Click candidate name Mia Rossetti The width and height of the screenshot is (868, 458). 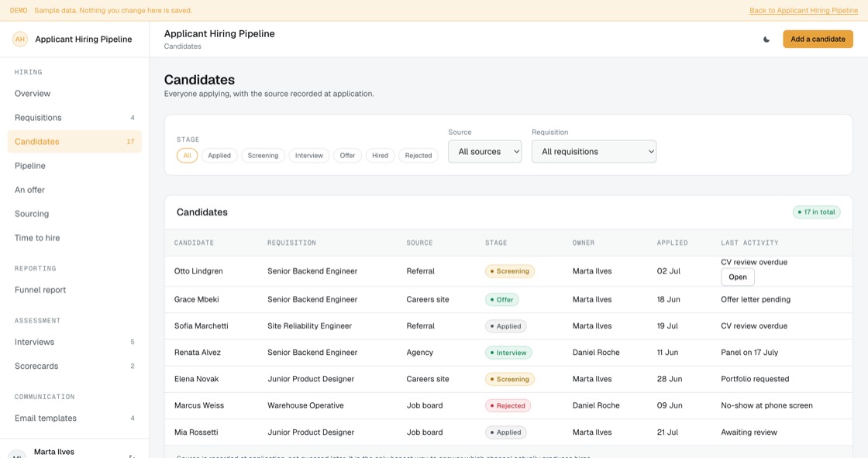tap(197, 432)
